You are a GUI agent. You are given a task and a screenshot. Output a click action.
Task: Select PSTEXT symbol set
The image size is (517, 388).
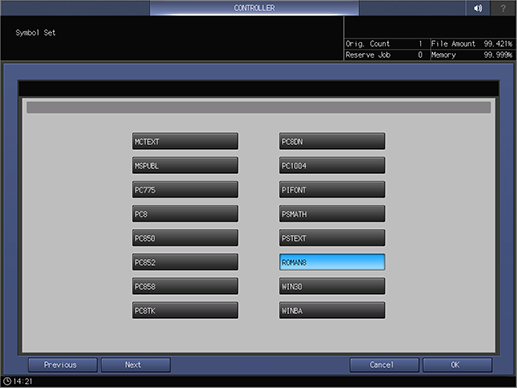click(x=332, y=238)
